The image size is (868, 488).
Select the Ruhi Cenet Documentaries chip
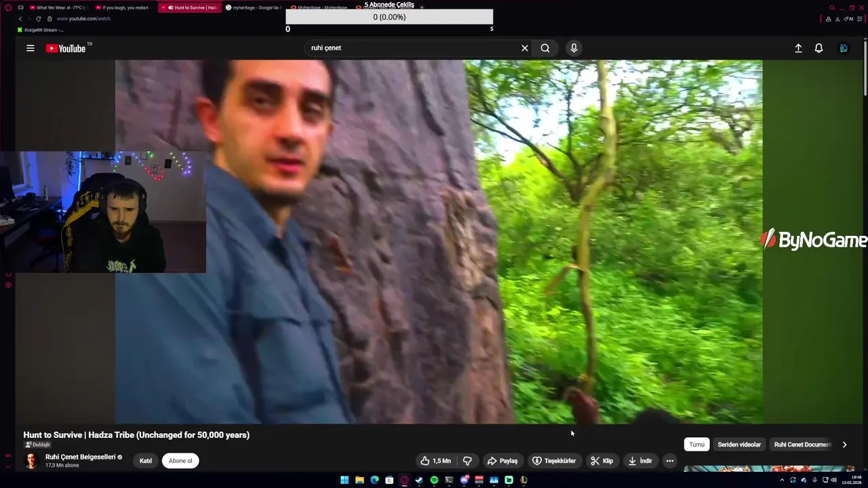[x=802, y=445]
